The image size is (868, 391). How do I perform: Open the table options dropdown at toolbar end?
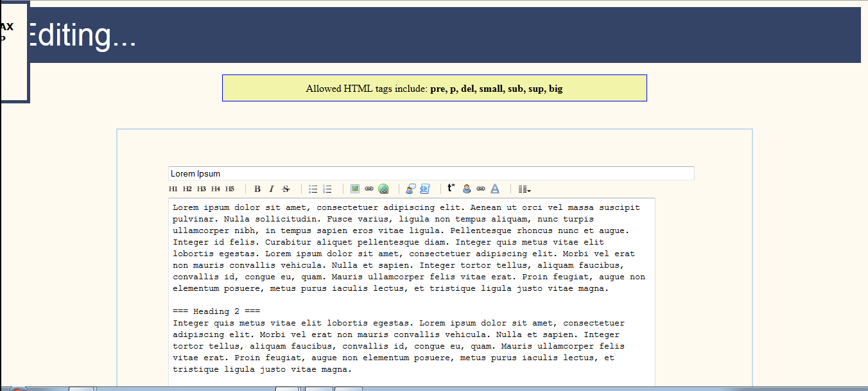[x=521, y=188]
